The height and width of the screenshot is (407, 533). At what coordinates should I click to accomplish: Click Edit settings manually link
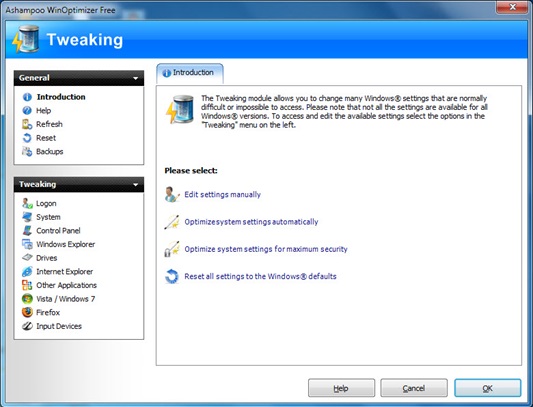[x=222, y=194]
